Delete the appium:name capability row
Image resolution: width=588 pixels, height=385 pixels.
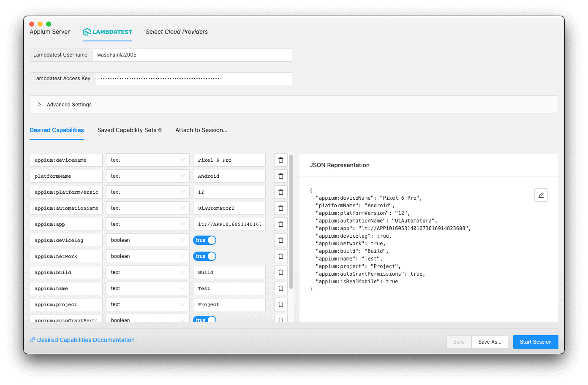(x=280, y=288)
